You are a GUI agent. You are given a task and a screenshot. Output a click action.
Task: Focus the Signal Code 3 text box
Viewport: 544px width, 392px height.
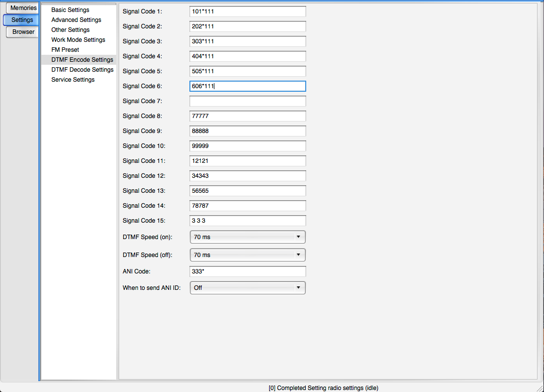(247, 41)
